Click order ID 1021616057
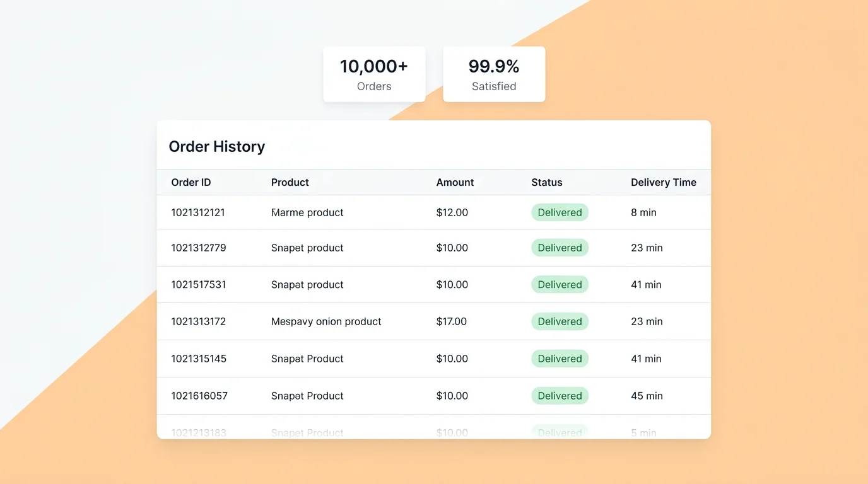 pos(199,396)
